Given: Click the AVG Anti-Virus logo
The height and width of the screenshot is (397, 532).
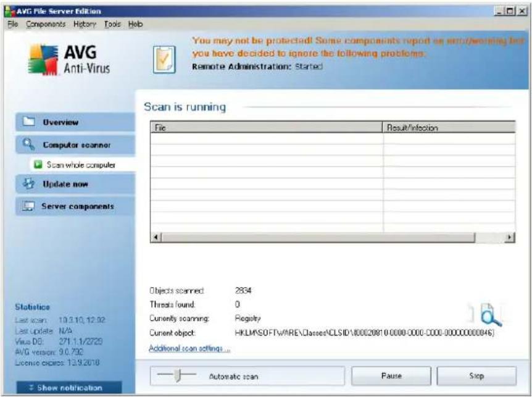Looking at the screenshot, I should point(69,60).
